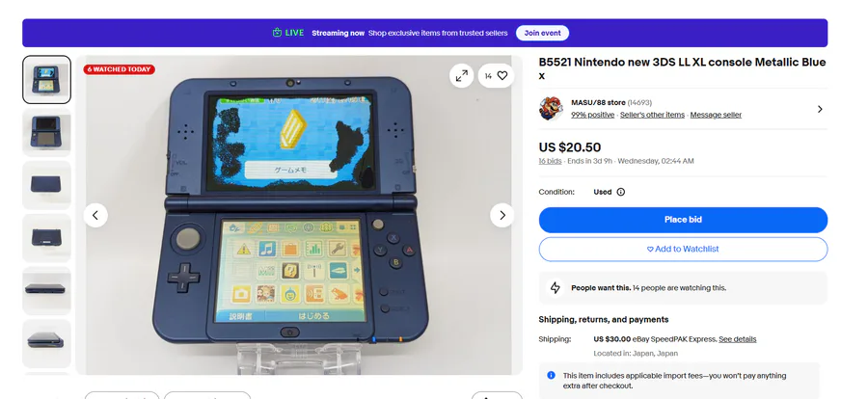Select the third thumbnail showing closed console
The width and height of the screenshot is (868, 399).
point(46,185)
